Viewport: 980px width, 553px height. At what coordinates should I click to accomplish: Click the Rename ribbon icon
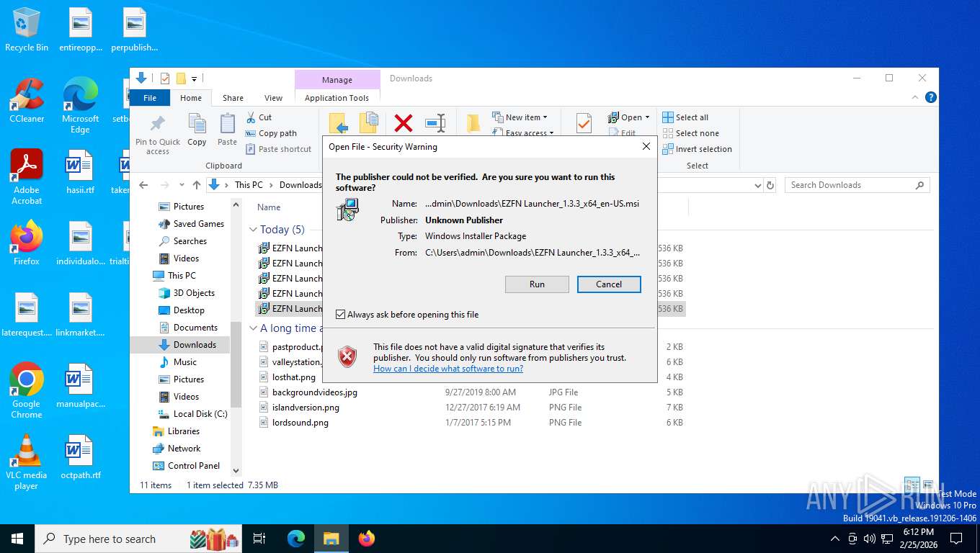click(x=435, y=123)
